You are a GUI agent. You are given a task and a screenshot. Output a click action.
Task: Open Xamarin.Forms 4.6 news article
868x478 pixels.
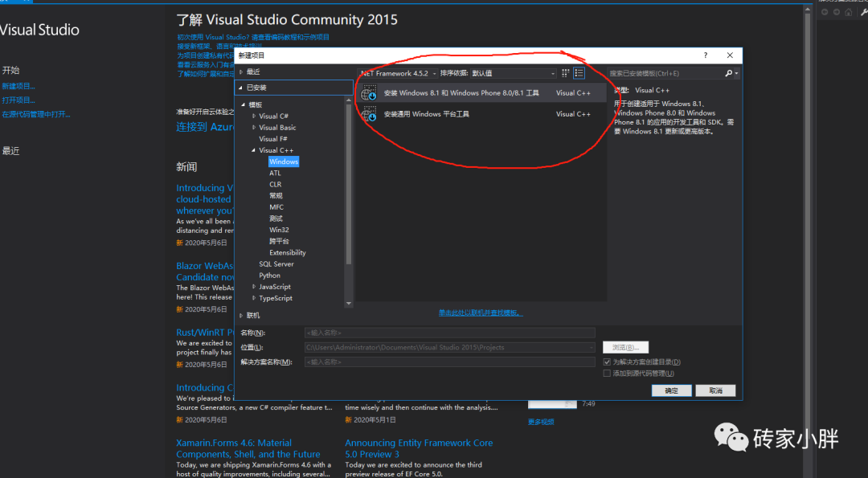tap(248, 449)
